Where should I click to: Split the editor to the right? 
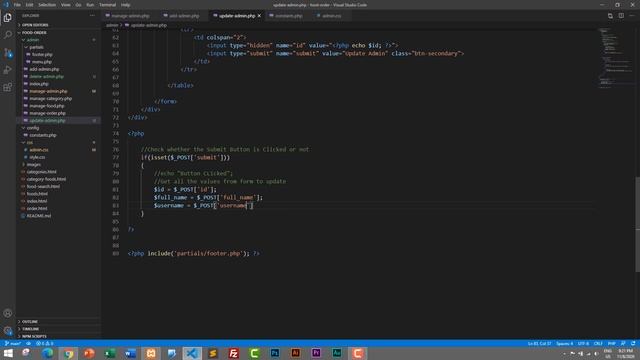(x=621, y=16)
